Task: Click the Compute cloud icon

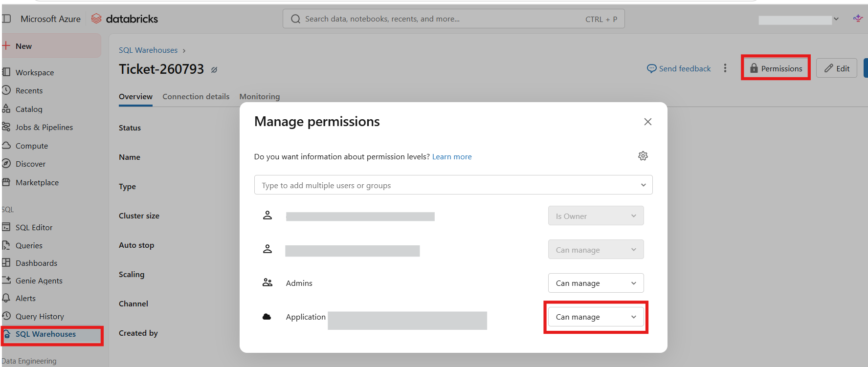Action: pos(6,146)
